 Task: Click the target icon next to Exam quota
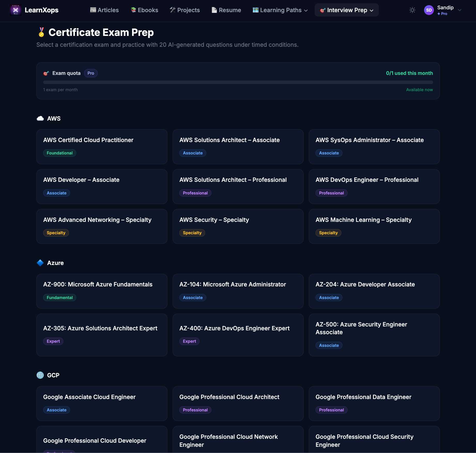tap(46, 73)
